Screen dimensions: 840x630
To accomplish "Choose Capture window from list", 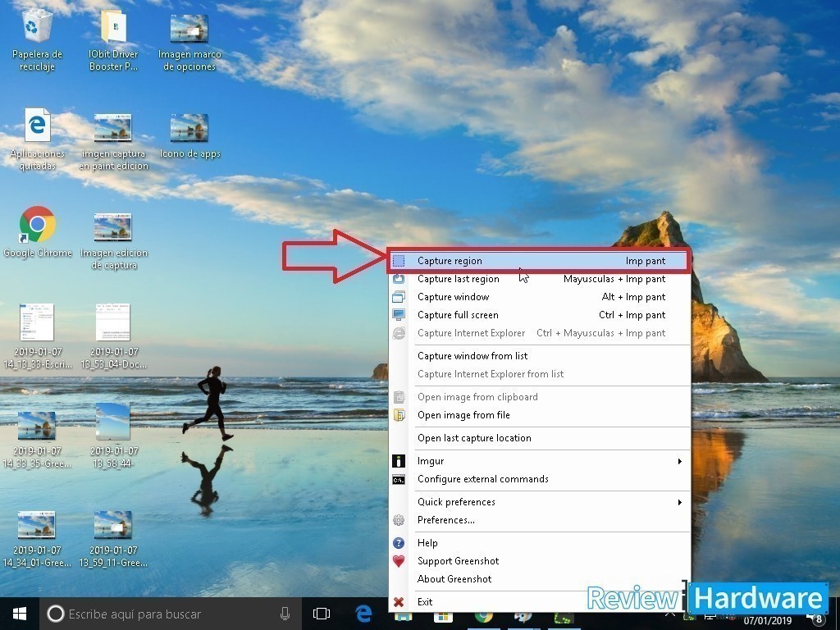I will coord(539,356).
